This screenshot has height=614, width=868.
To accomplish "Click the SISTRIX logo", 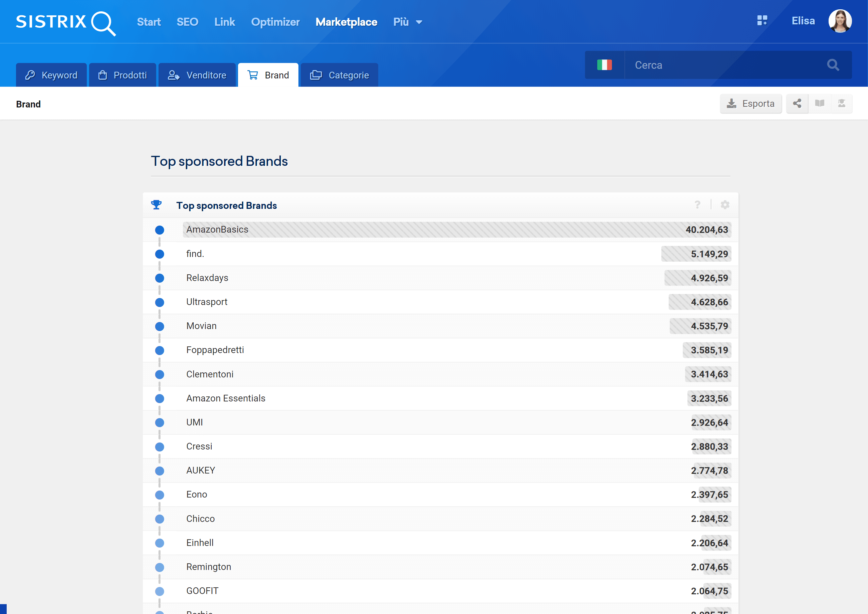I will tap(65, 23).
